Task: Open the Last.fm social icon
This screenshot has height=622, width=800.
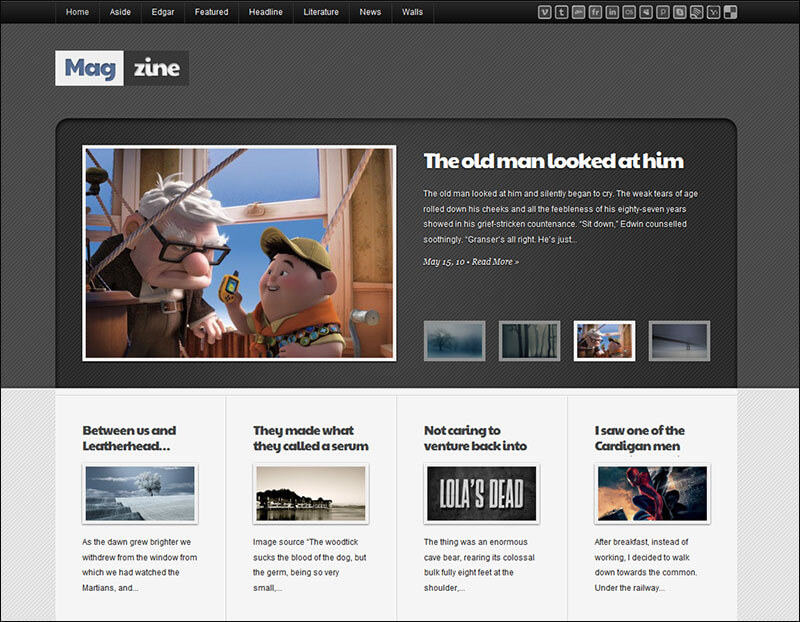Action: (629, 12)
